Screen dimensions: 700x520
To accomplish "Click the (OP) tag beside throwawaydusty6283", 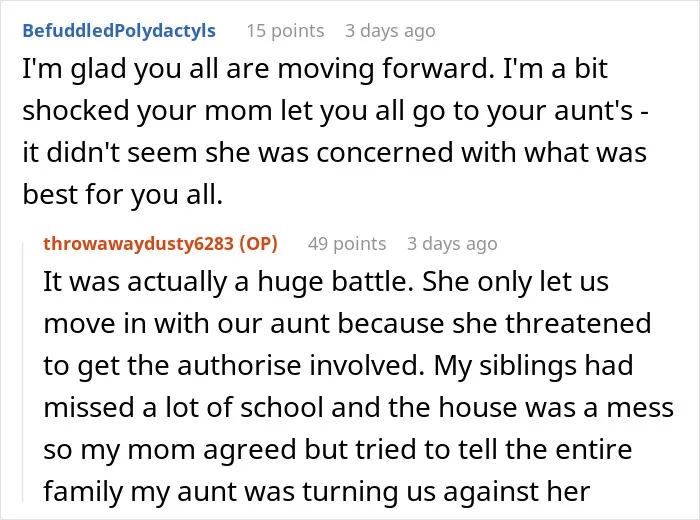I will [x=258, y=244].
